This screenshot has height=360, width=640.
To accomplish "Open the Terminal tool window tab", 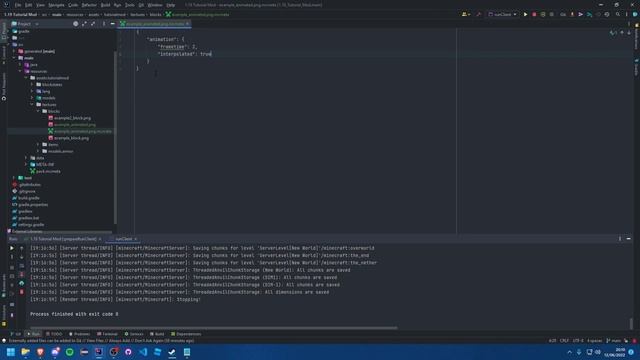I will tap(107, 334).
